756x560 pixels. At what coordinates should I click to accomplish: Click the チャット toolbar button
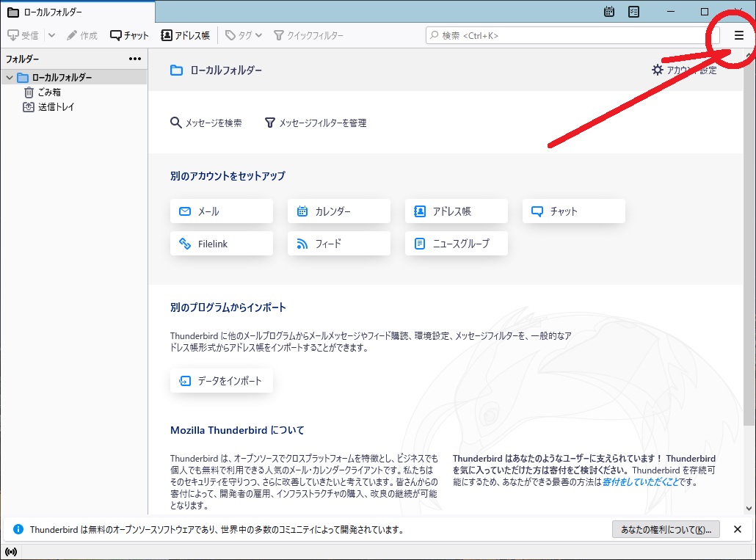(x=129, y=35)
